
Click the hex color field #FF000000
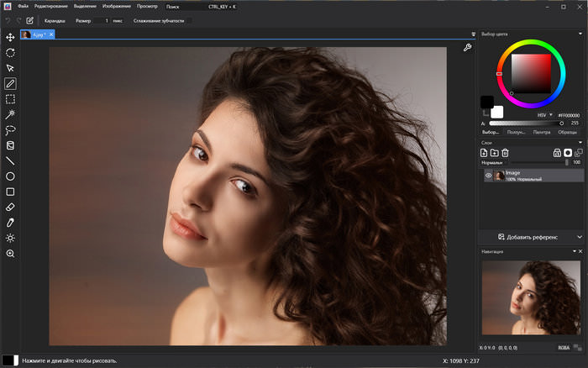pos(569,115)
